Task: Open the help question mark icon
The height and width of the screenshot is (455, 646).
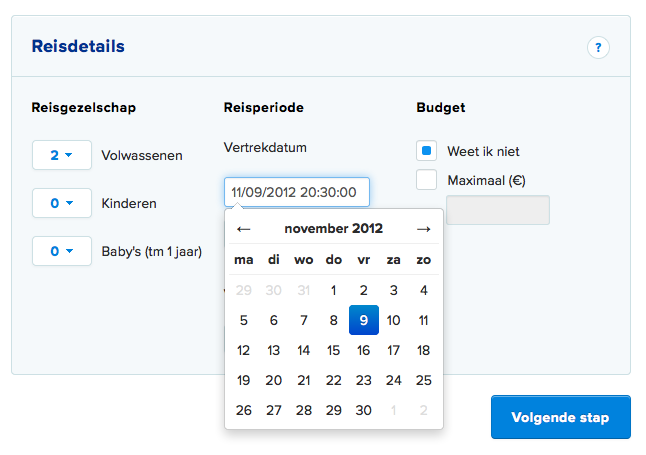Action: (598, 47)
